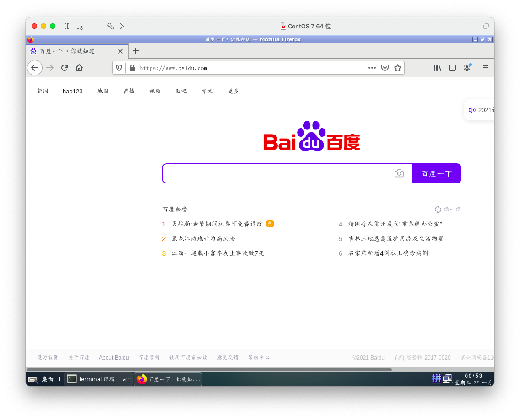
Task: Go forward in Firefox history
Action: pos(50,68)
